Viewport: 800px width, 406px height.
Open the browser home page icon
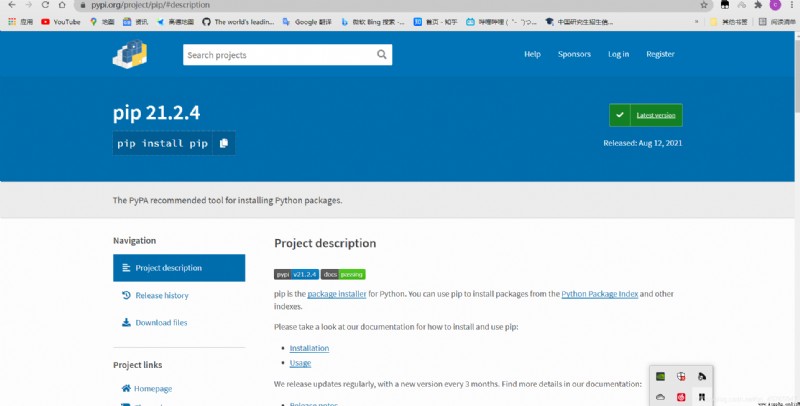tap(62, 5)
